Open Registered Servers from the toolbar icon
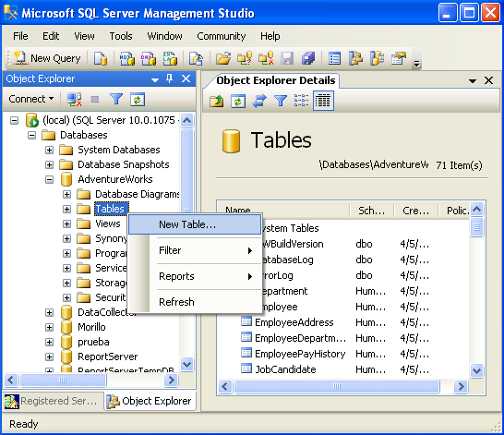Image resolution: width=504 pixels, height=435 pixels. [334, 58]
